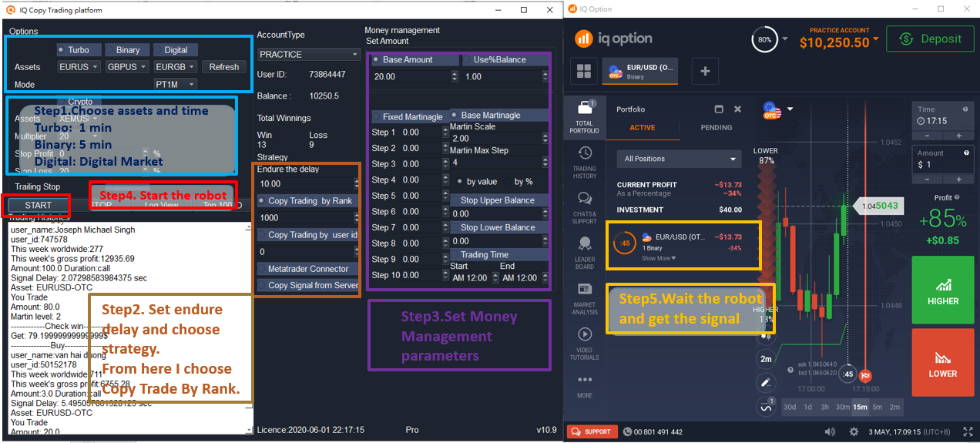
Task: Open the PT1M mode dropdown
Action: (x=176, y=84)
